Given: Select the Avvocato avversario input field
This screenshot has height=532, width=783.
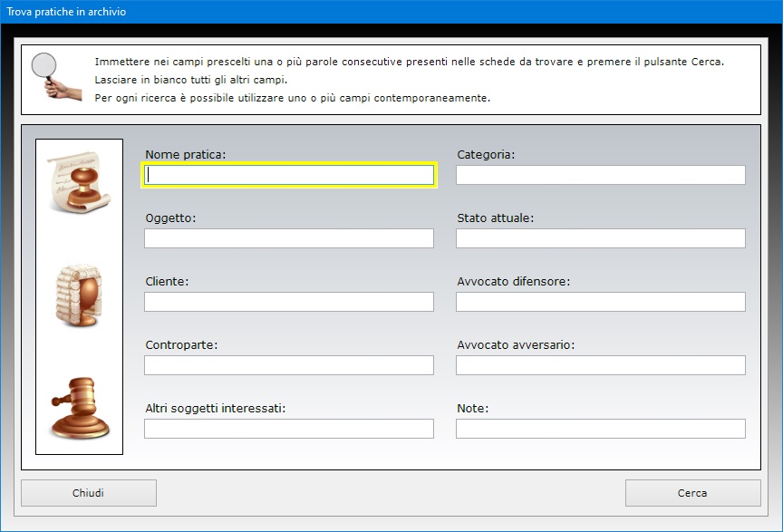Looking at the screenshot, I should [600, 365].
